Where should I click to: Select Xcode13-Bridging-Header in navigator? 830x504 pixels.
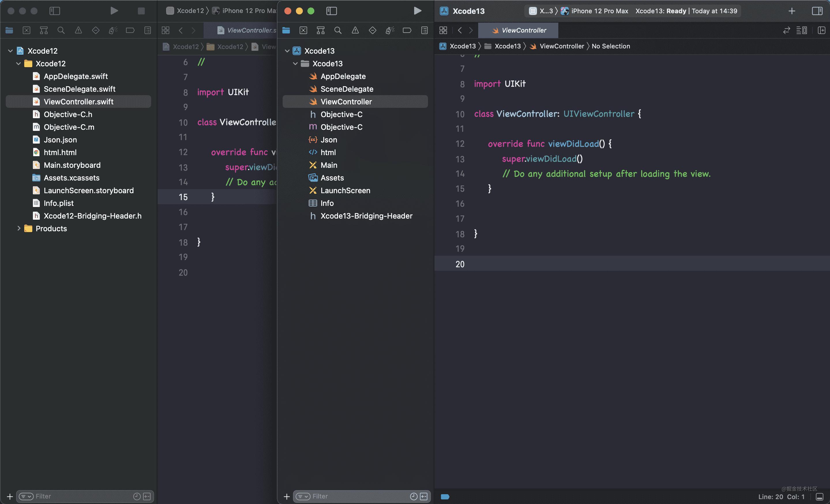click(x=355, y=216)
